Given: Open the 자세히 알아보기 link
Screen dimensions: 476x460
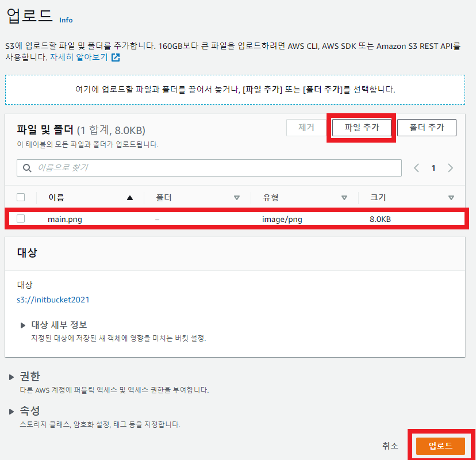Looking at the screenshot, I should point(79,57).
